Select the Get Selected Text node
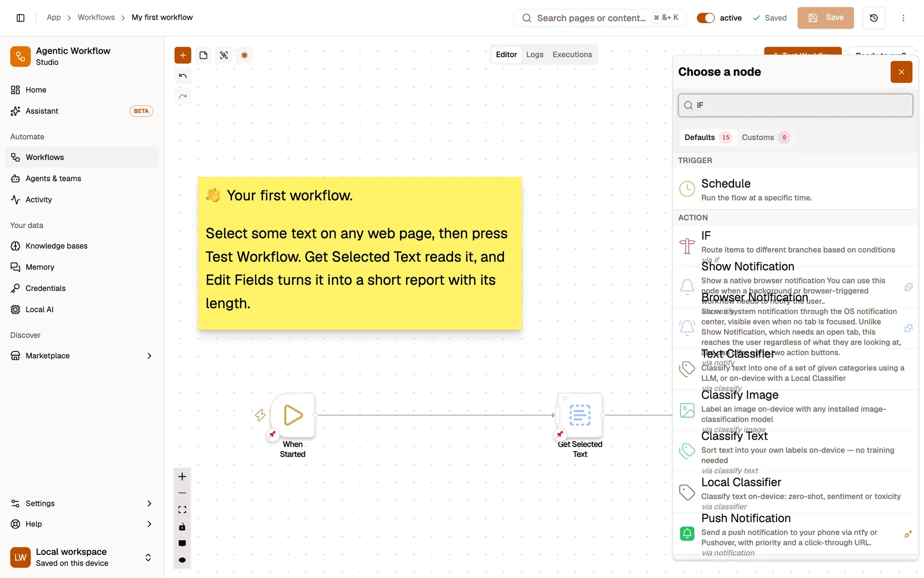Screen dimensions: 924x578 click(580, 415)
